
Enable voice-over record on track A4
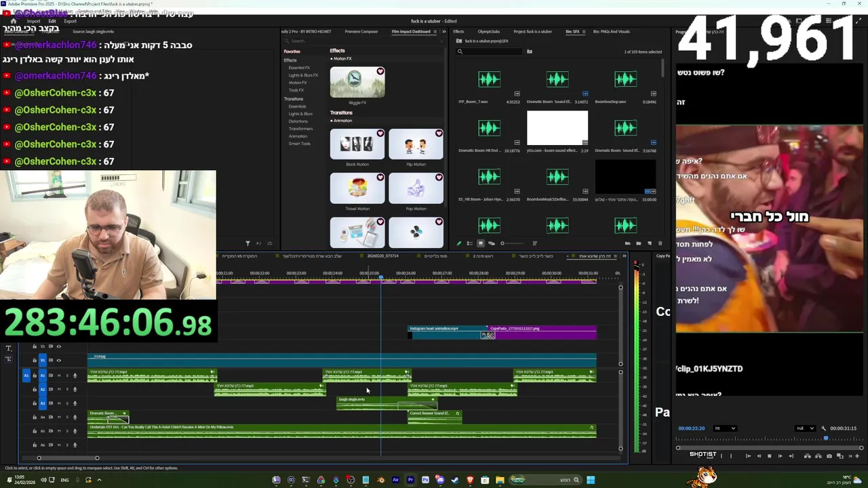pos(75,417)
